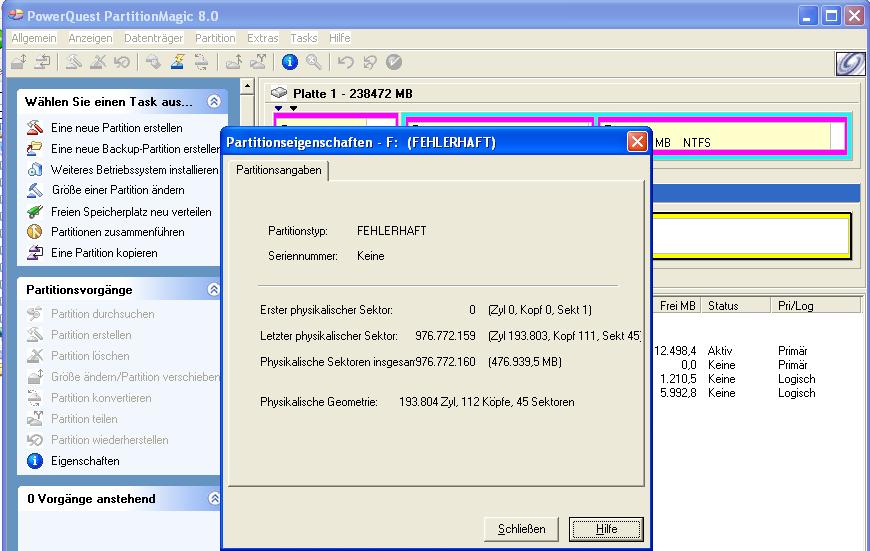Viewport: 870px width, 551px height.
Task: Collapse the 'Partitionsvorgänge' panel
Action: 214,290
